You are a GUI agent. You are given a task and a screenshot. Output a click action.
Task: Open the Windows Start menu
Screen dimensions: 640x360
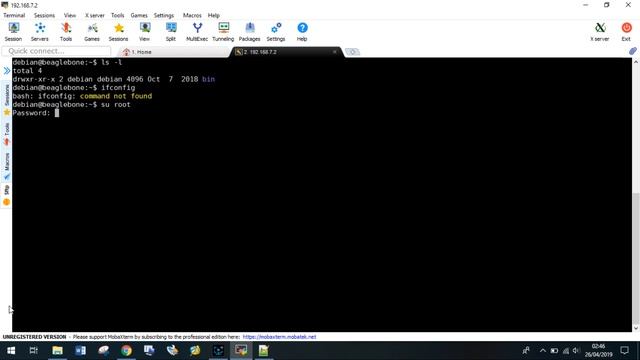point(11,351)
